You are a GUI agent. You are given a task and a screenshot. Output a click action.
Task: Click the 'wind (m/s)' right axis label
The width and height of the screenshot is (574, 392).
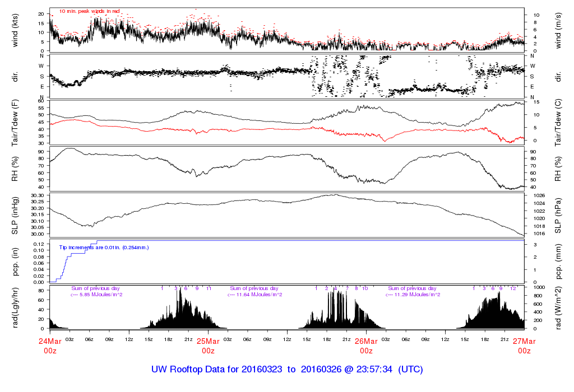click(x=559, y=30)
